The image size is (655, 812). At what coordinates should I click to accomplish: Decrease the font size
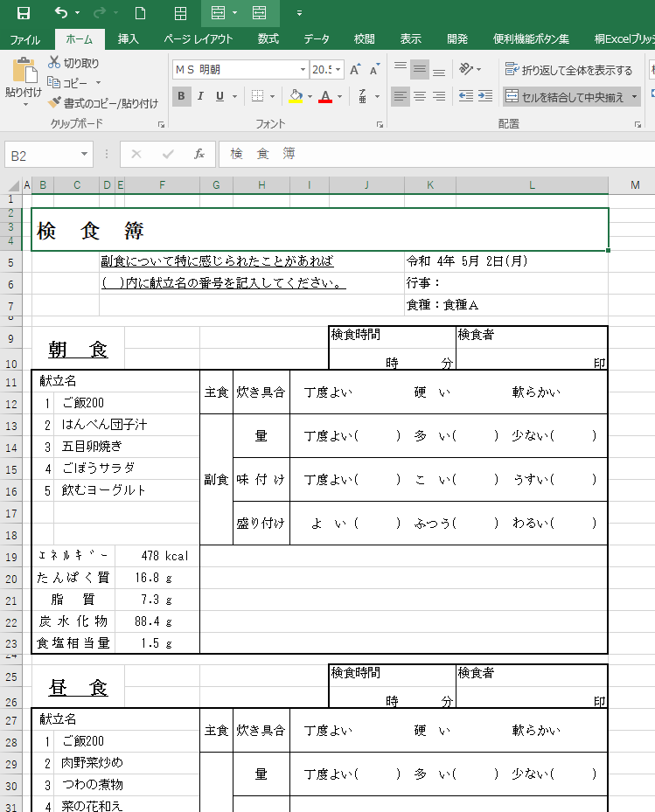(x=374, y=69)
